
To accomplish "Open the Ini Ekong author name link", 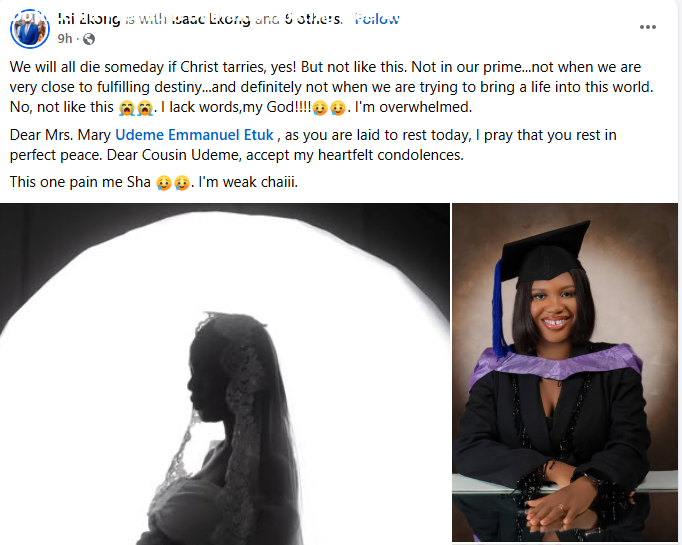I will click(89, 19).
